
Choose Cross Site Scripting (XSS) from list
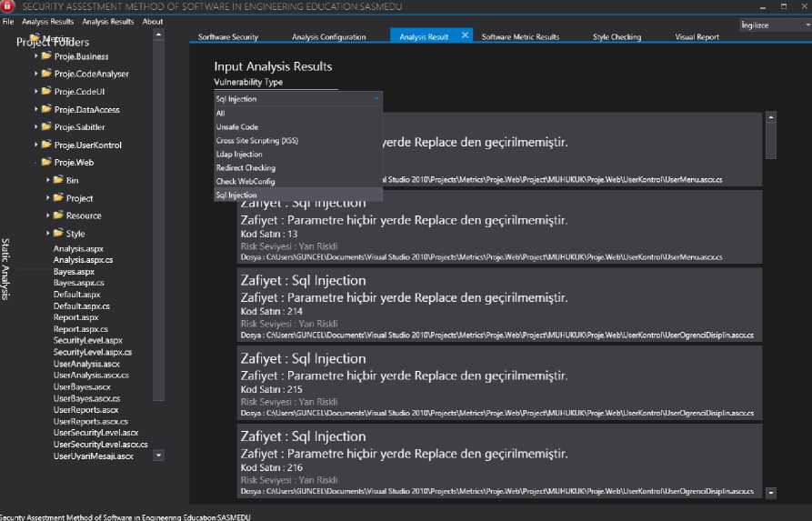(257, 141)
